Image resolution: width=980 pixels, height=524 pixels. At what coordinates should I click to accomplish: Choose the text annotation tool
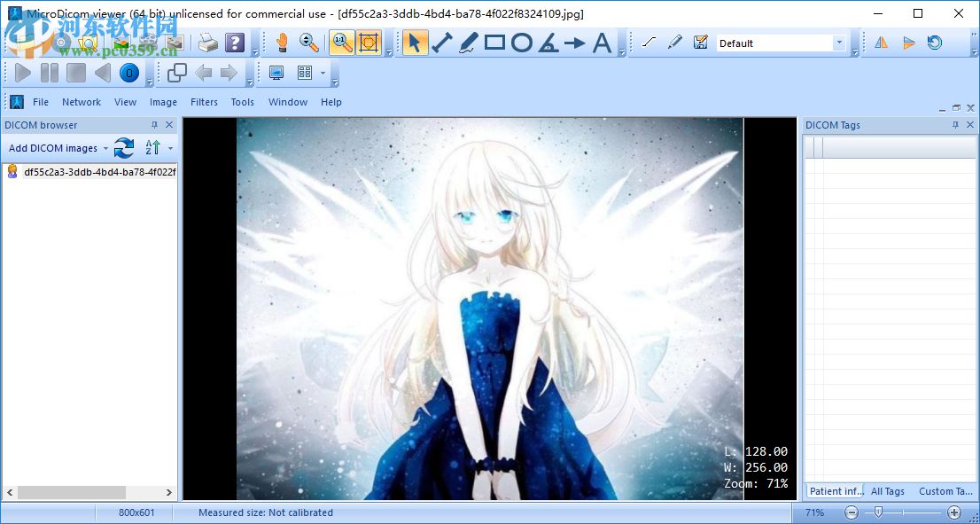(602, 42)
